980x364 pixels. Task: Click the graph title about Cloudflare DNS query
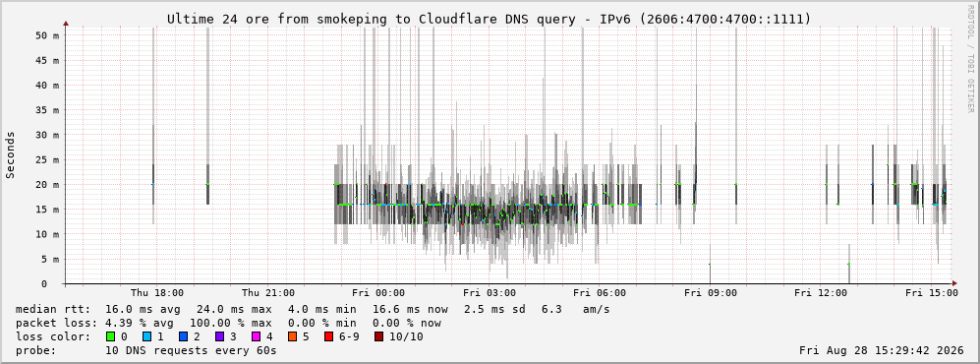(x=489, y=19)
